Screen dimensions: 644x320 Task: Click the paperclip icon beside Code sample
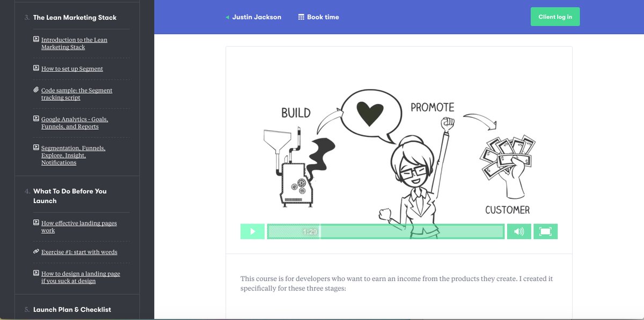(x=36, y=90)
